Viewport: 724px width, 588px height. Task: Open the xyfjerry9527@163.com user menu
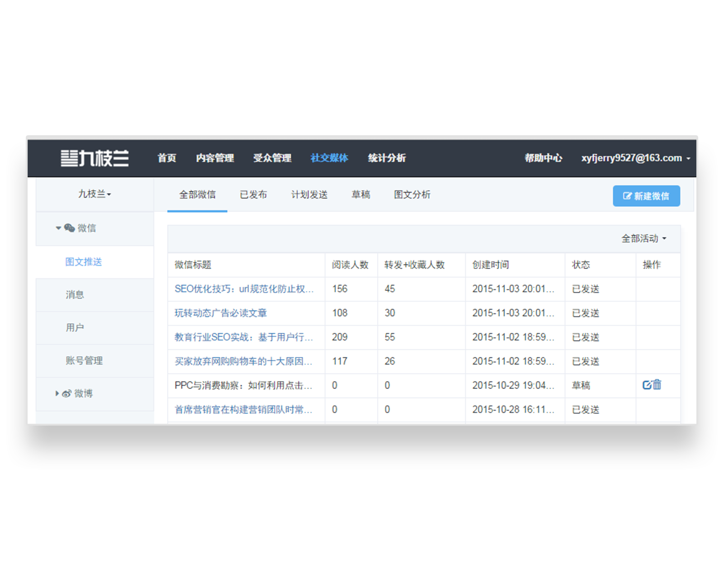coord(636,158)
